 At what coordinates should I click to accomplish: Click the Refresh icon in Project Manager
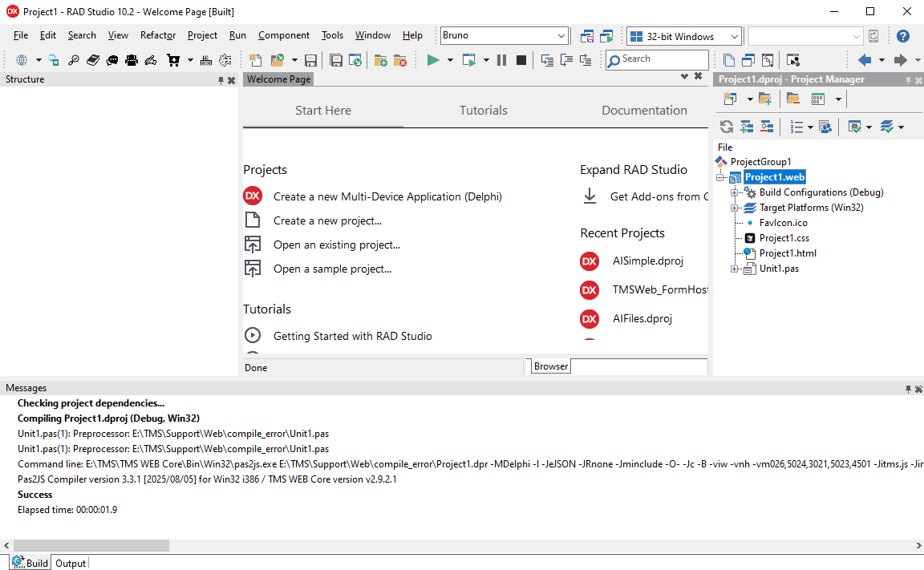pos(726,127)
